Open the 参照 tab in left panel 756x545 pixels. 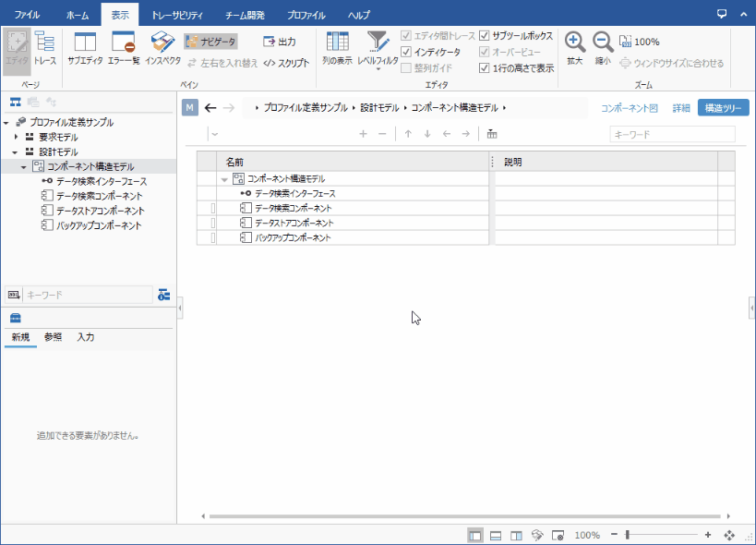(x=53, y=337)
